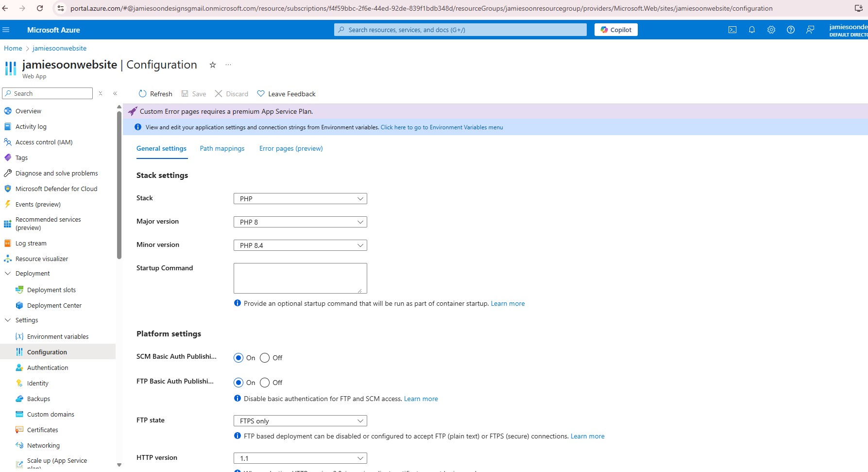Click the Deployment slots icon

point(19,290)
